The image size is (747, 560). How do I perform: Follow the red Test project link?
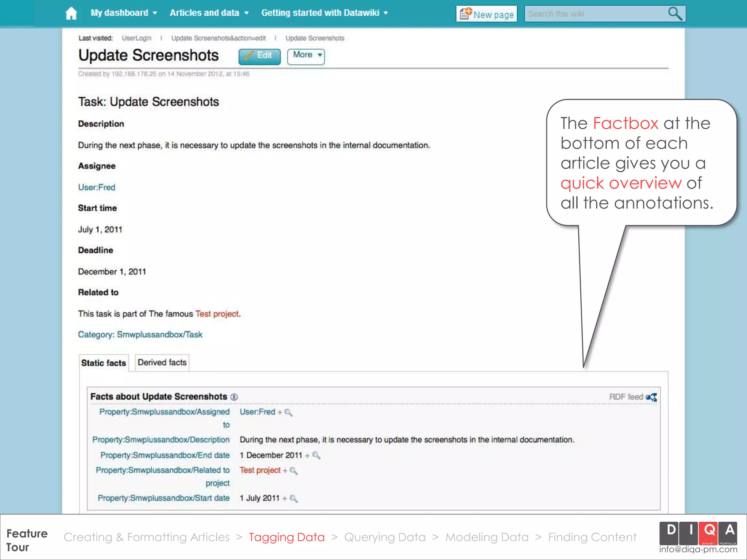(x=217, y=314)
